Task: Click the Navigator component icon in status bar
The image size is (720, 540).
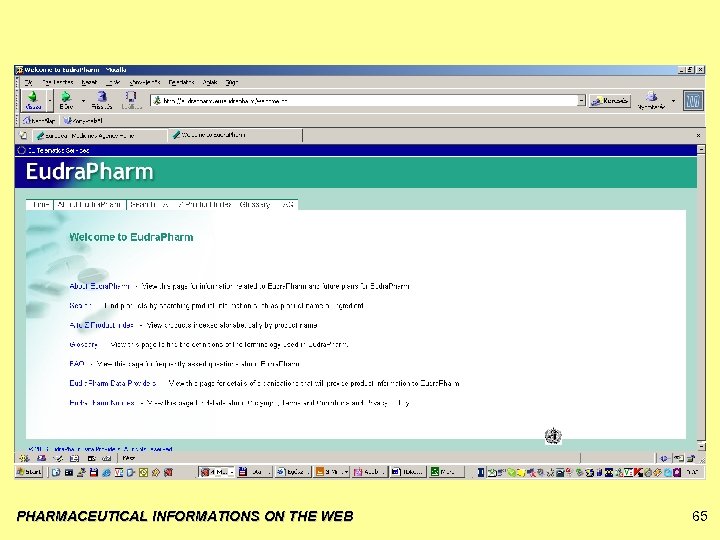Action: [x=24, y=458]
